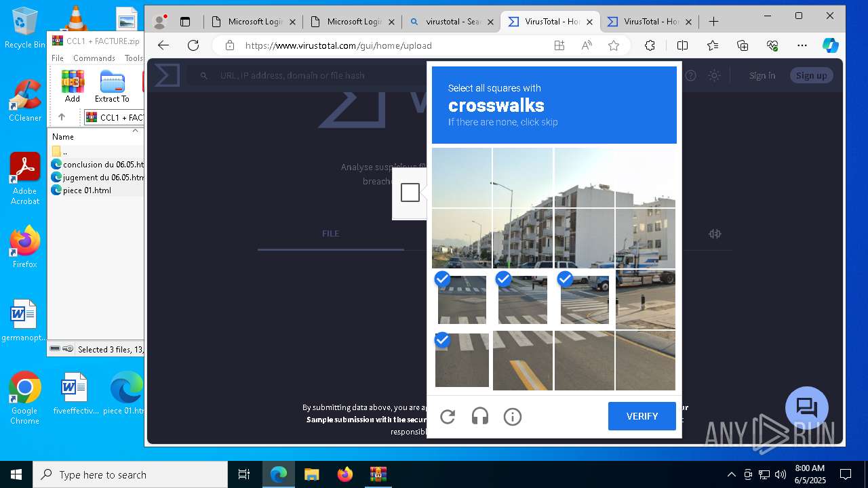
Task: Select the FILE tab on VirusTotal
Action: click(330, 233)
